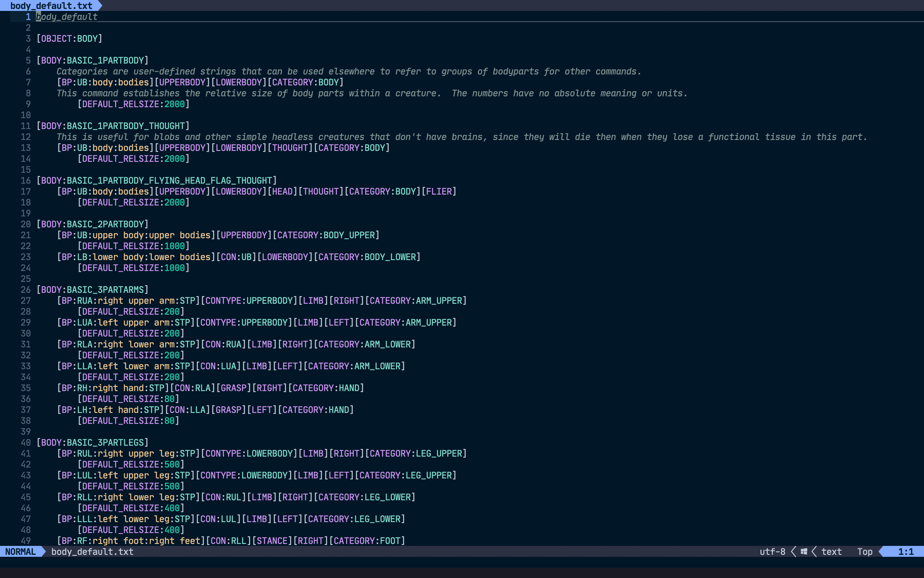Click body_default.txt filename in status bar
924x578 pixels.
click(x=92, y=552)
